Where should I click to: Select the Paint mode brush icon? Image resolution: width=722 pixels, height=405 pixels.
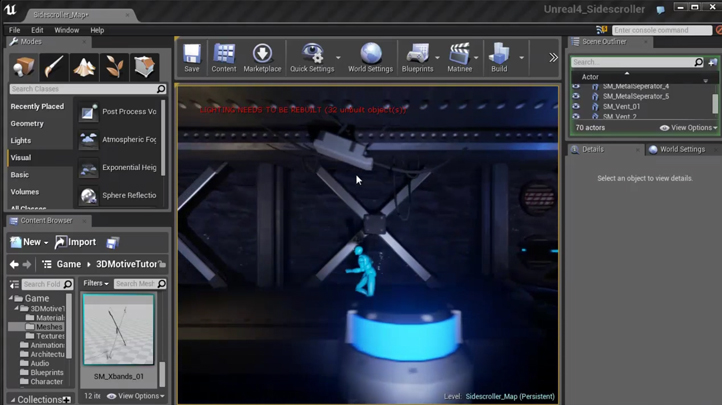(53, 67)
